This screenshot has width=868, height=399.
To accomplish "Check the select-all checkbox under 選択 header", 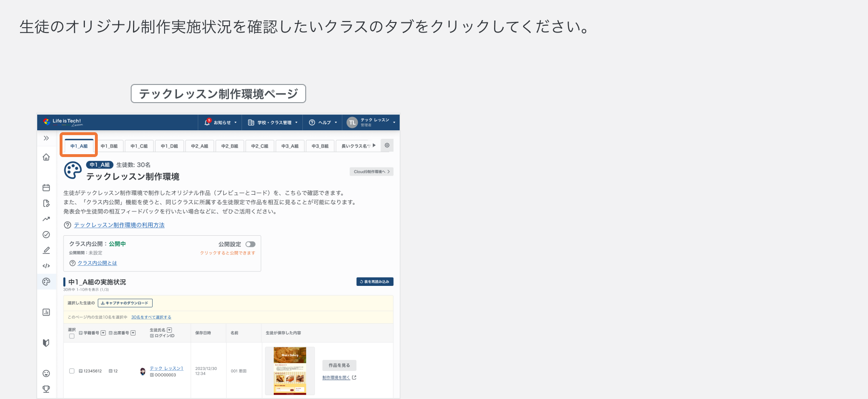I will [72, 336].
